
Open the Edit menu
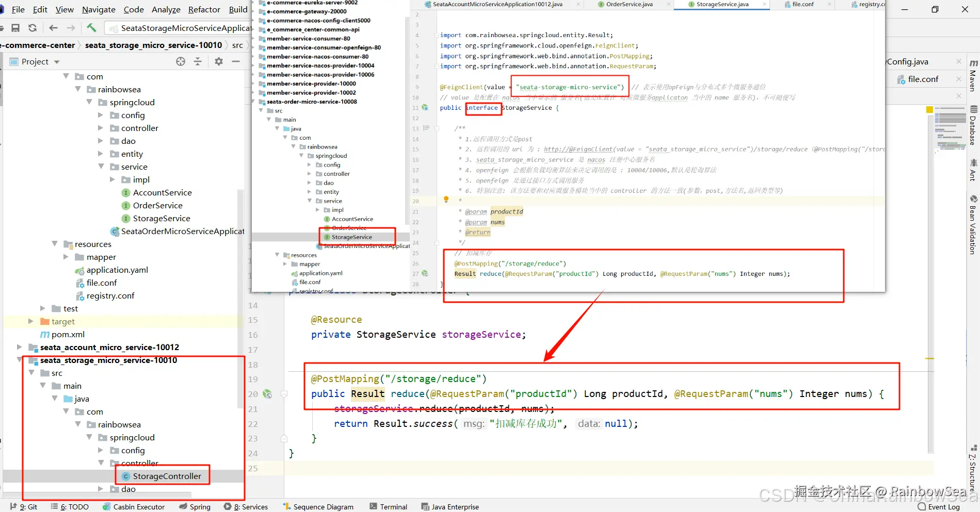pos(40,9)
